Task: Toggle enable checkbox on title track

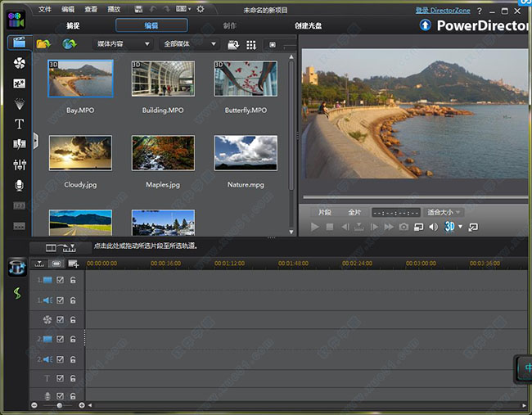Action: (x=60, y=378)
